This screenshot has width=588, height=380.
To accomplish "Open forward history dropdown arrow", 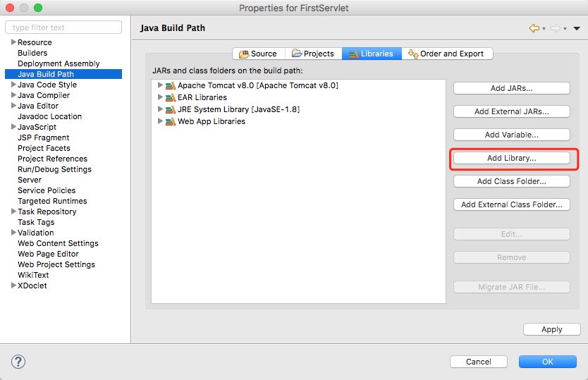I will (x=565, y=29).
